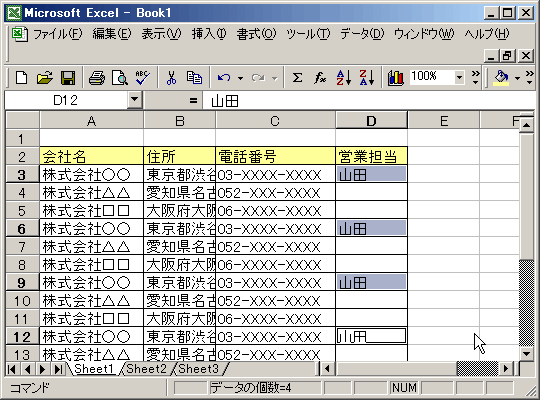Click the 会社名 header cell
Viewport: 540px width, 400px height.
(x=92, y=156)
